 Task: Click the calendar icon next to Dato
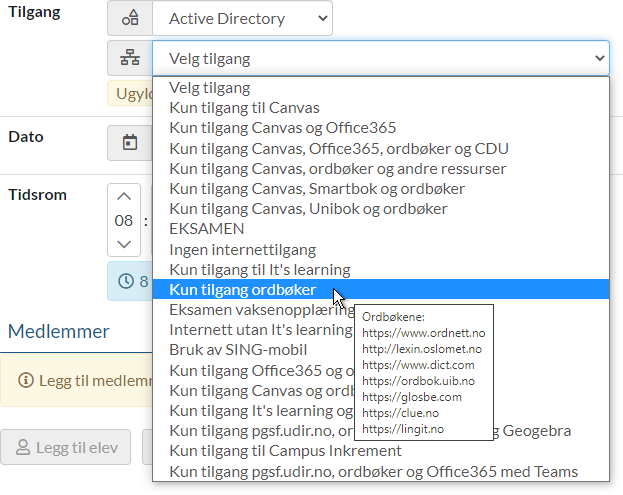pyautogui.click(x=130, y=142)
